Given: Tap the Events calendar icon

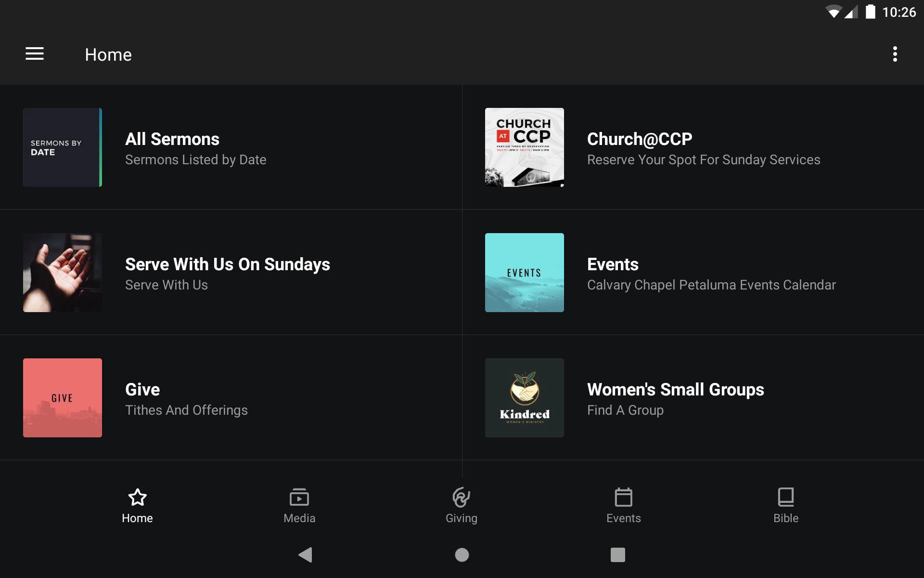Looking at the screenshot, I should pyautogui.click(x=623, y=497).
